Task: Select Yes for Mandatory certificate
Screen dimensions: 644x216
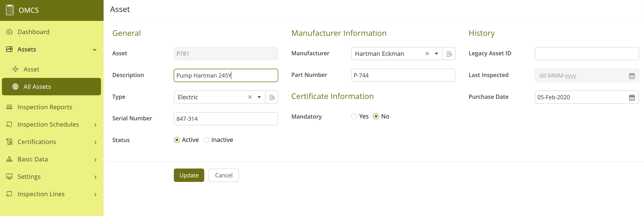Action: pos(354,117)
